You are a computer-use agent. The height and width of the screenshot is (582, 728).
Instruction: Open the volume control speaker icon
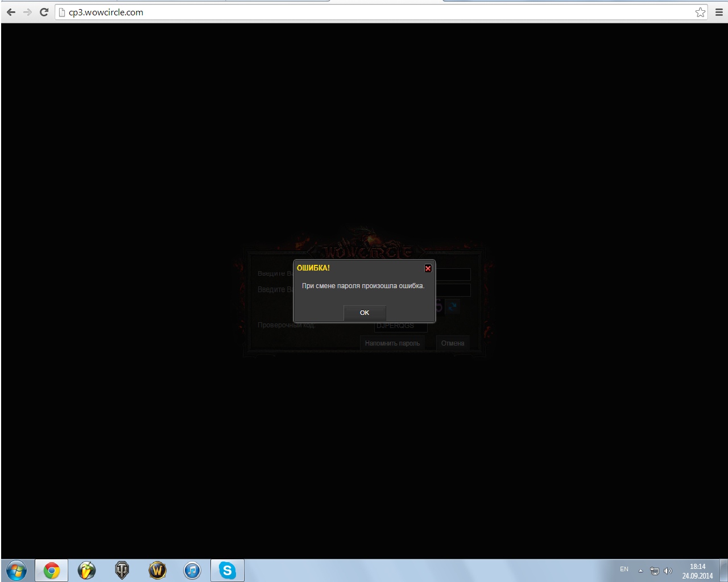(x=668, y=571)
